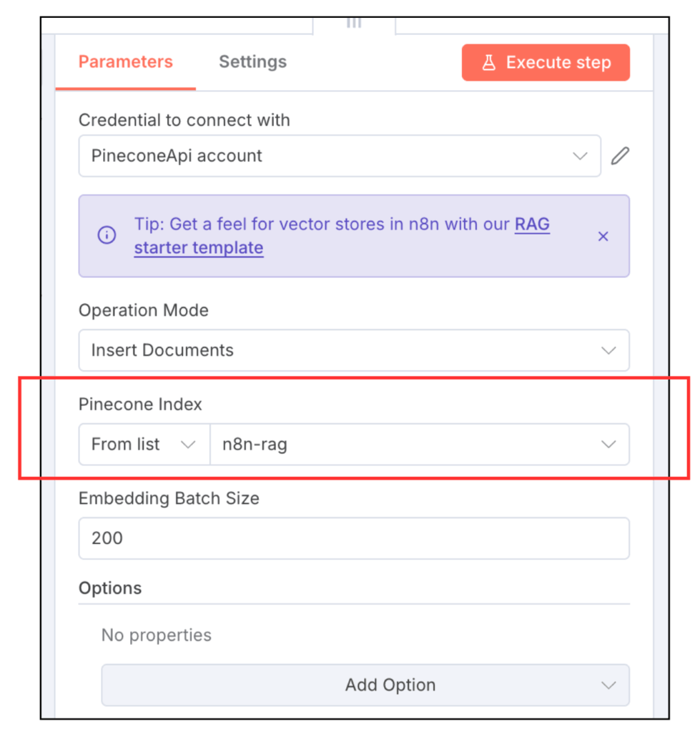Open the Settings tab

tap(252, 62)
